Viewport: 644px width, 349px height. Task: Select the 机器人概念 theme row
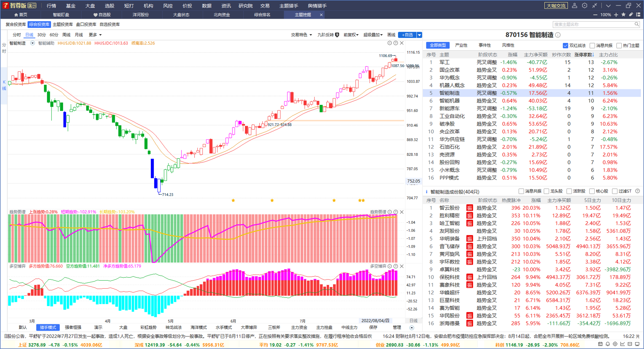click(532, 85)
